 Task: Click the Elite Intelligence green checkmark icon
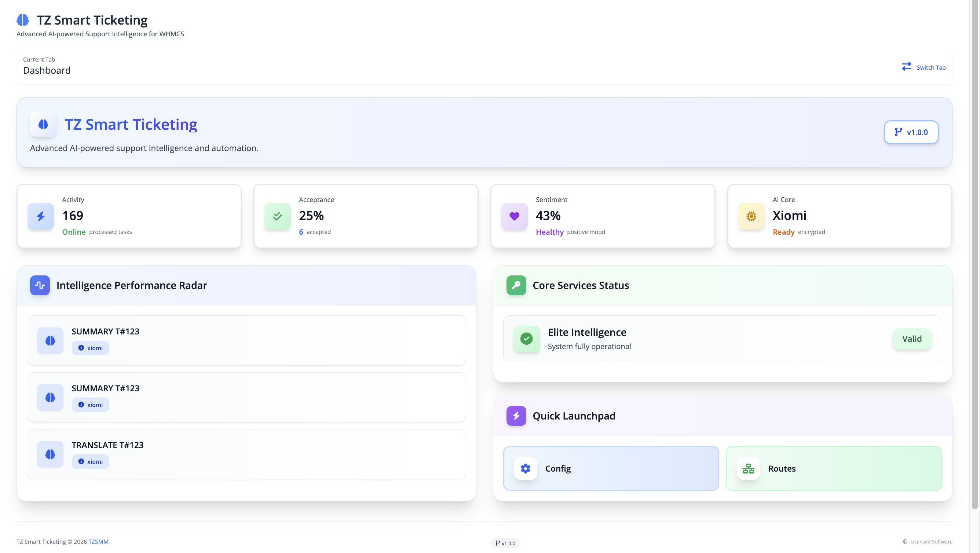coord(526,338)
